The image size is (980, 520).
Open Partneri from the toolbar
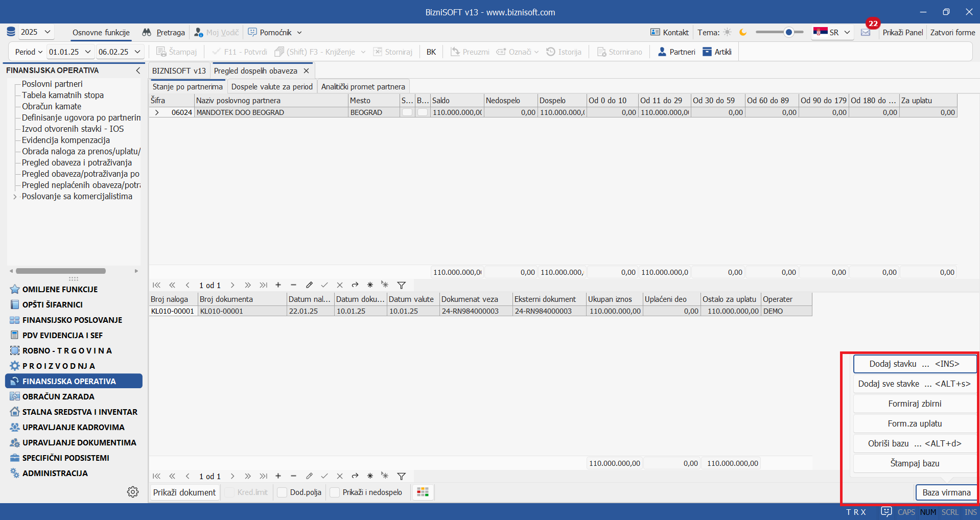click(x=676, y=52)
